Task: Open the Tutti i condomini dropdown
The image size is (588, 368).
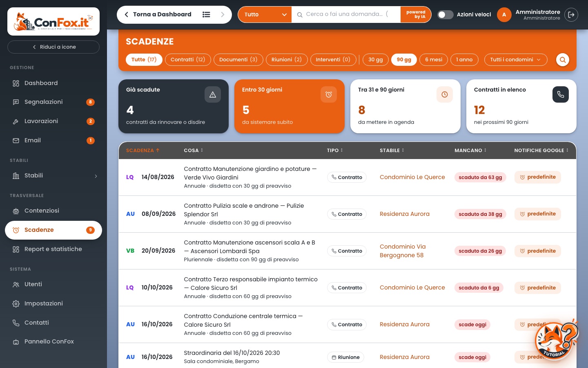Action: (x=515, y=60)
